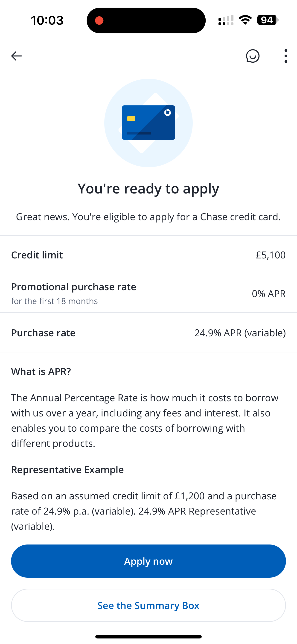
Task: Tap the 10:03 clock in status bar
Action: click(x=47, y=20)
